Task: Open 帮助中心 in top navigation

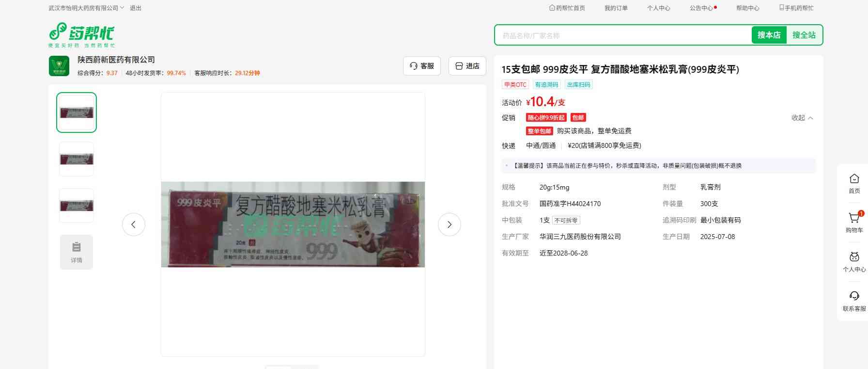Action: (747, 8)
